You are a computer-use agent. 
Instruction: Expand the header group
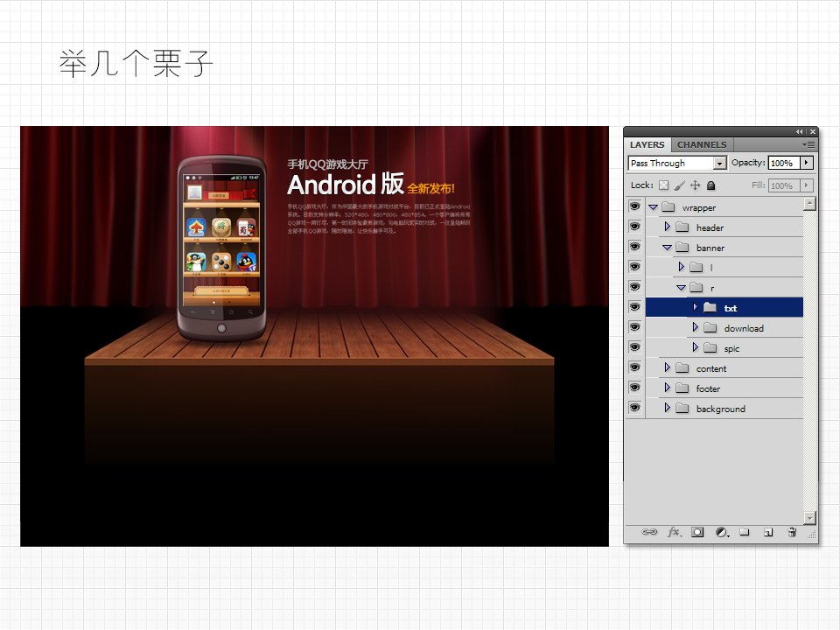668,227
